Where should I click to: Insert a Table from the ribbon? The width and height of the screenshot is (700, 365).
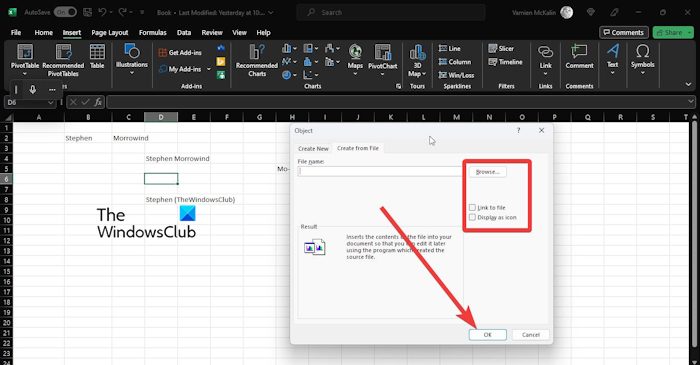point(97,57)
